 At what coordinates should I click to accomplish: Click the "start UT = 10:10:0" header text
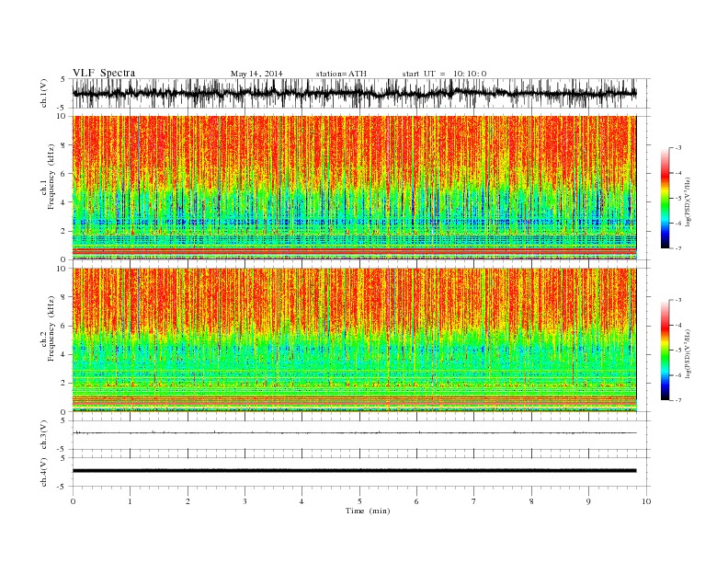pos(444,74)
